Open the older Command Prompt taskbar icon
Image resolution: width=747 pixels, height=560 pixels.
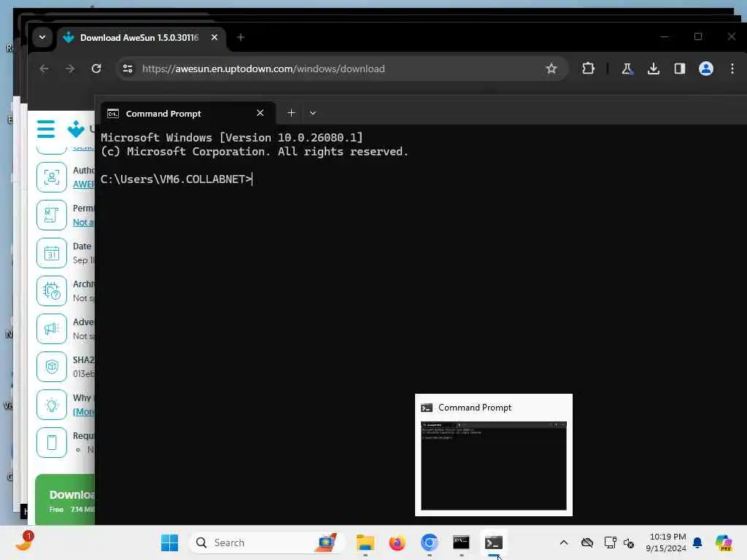click(461, 542)
